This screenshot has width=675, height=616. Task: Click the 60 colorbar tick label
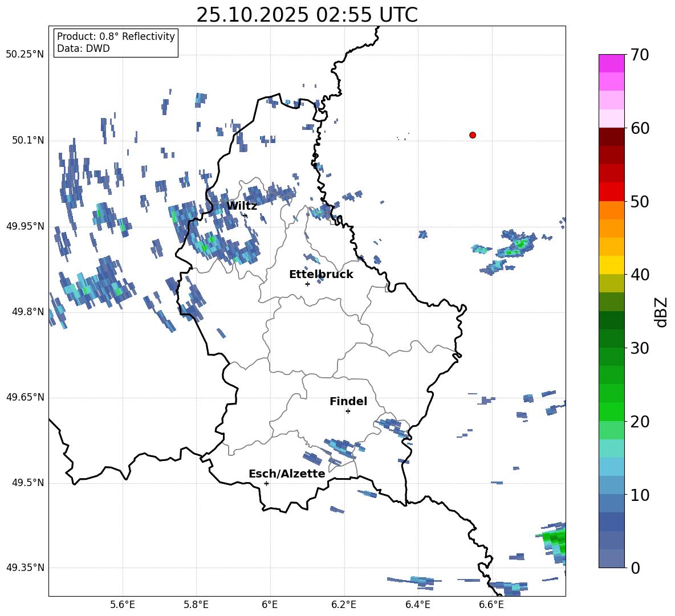(x=640, y=128)
